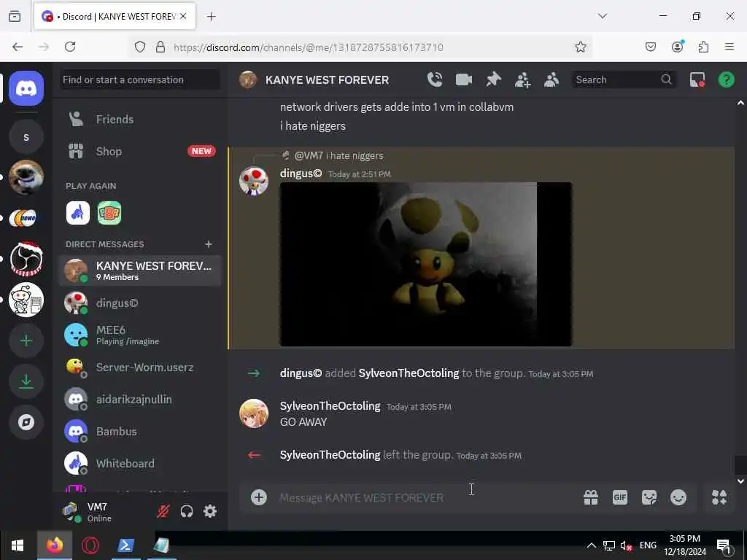
Task: Open the sticker picker
Action: click(x=649, y=497)
